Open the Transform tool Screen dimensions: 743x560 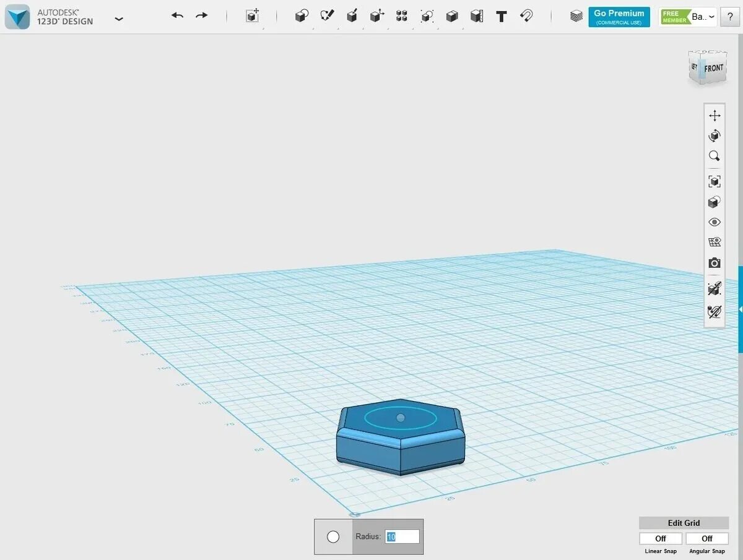pyautogui.click(x=252, y=17)
